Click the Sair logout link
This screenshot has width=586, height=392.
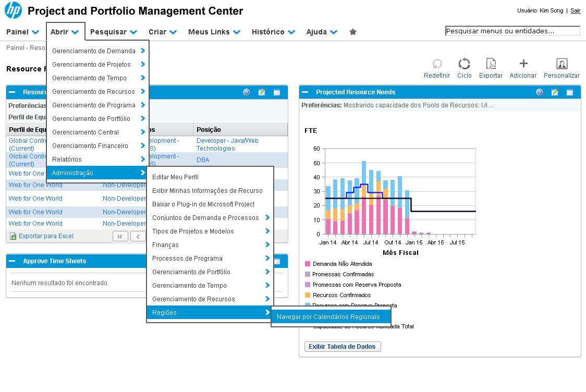pos(575,10)
